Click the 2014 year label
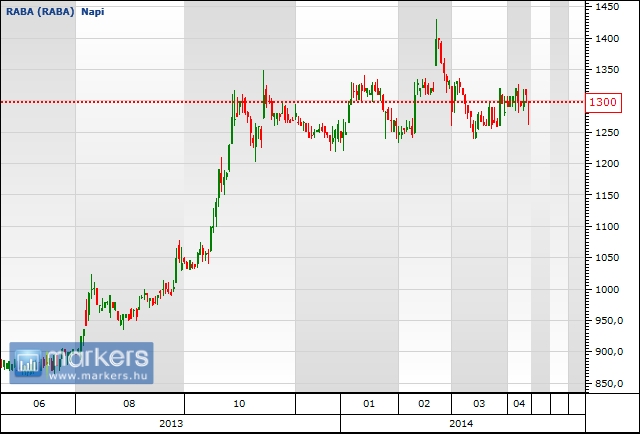This screenshot has height=434, width=640. click(x=461, y=423)
